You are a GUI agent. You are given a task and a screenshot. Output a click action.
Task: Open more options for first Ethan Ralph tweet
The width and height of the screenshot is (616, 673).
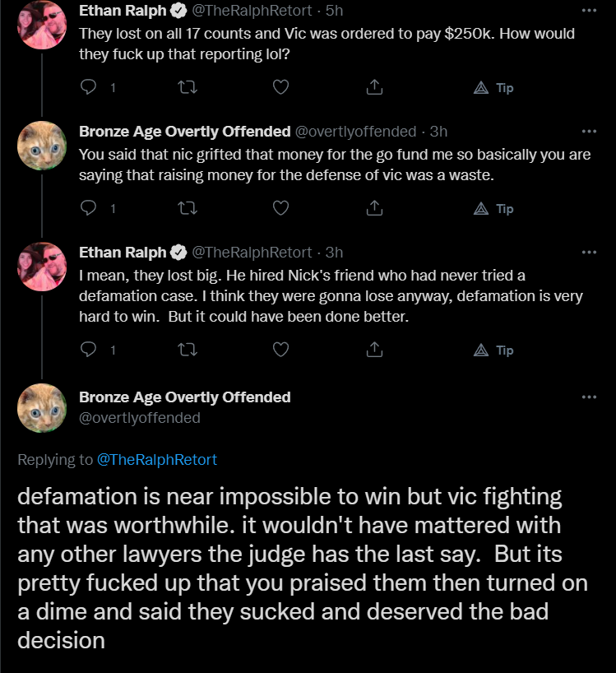[x=589, y=11]
